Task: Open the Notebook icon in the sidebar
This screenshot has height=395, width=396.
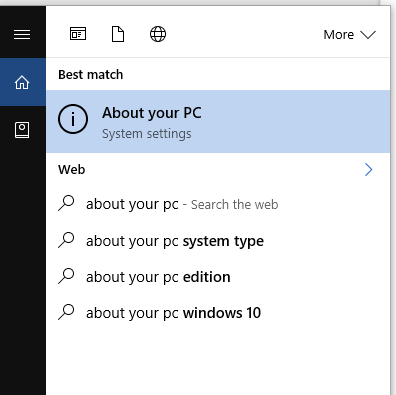Action: (22, 130)
